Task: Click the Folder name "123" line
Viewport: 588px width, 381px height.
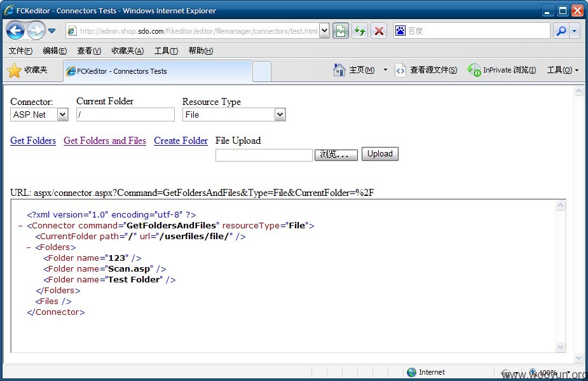Action: 92,258
